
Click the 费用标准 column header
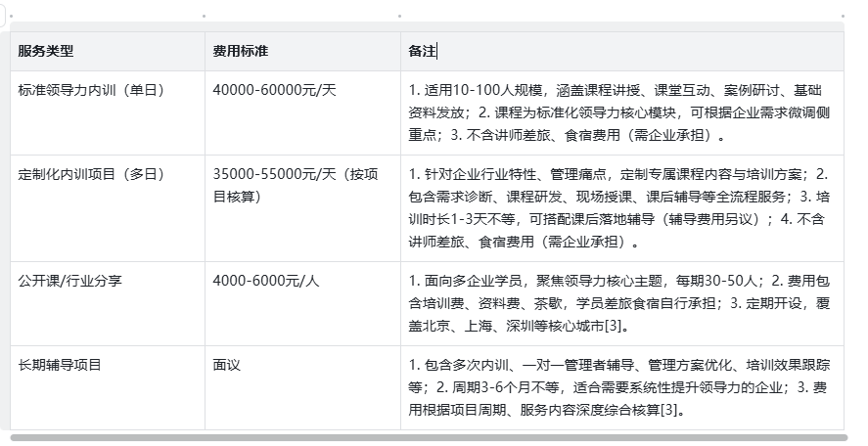point(241,51)
